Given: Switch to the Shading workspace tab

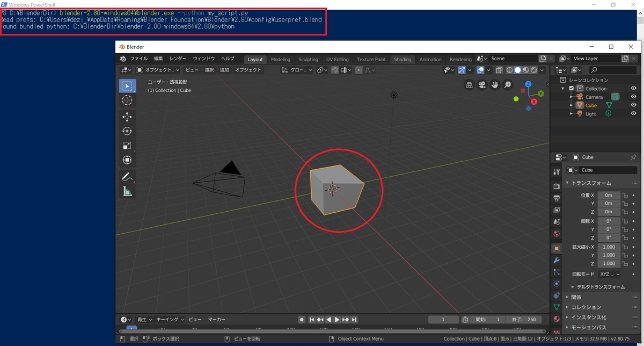Looking at the screenshot, I should 402,59.
